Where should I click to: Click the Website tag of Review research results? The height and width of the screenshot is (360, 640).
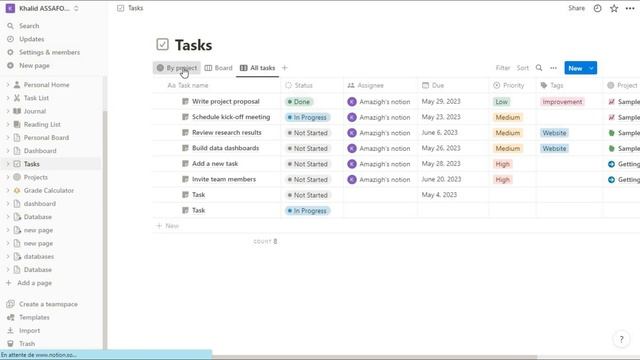pyautogui.click(x=554, y=133)
